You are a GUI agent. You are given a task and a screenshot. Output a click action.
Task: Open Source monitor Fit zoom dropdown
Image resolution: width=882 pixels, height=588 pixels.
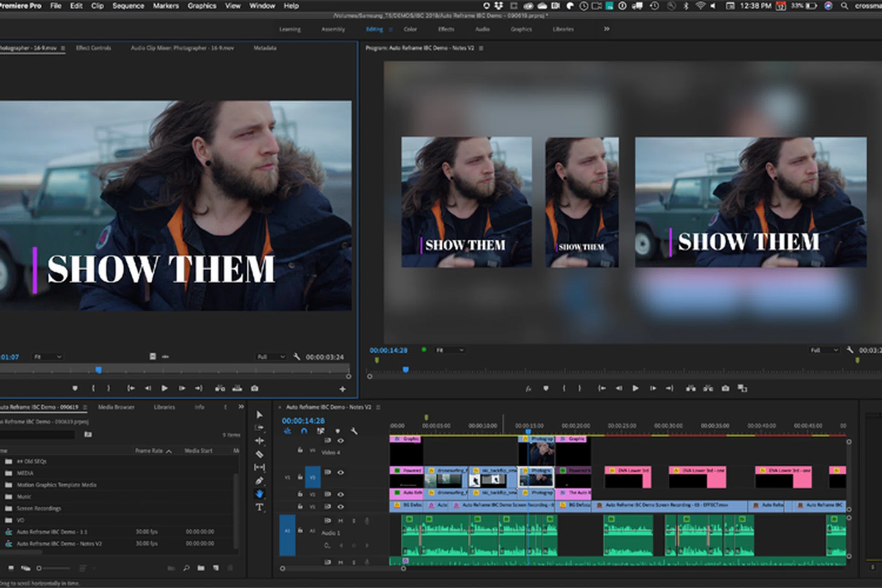coord(48,357)
